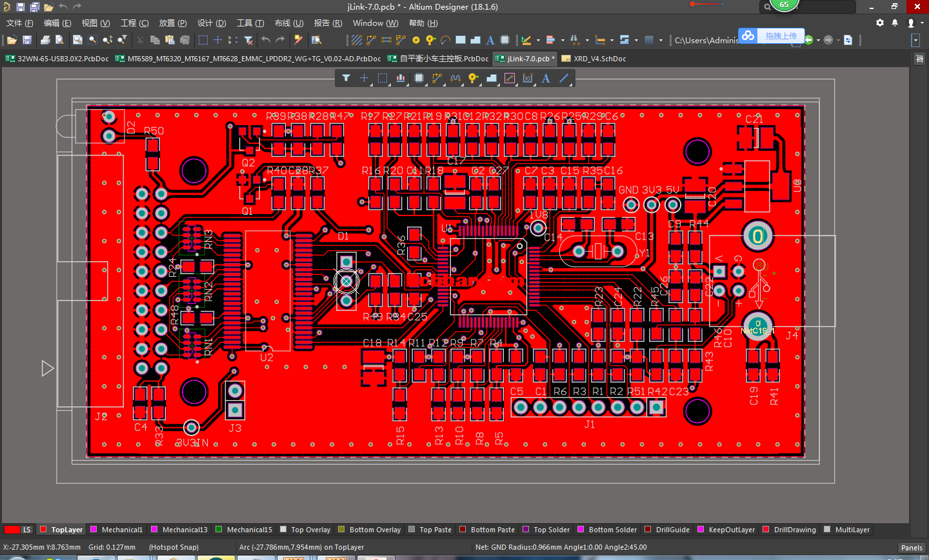Select the Mechanical1 layer tab
Viewport: 929px width, 560px height.
pyautogui.click(x=117, y=530)
